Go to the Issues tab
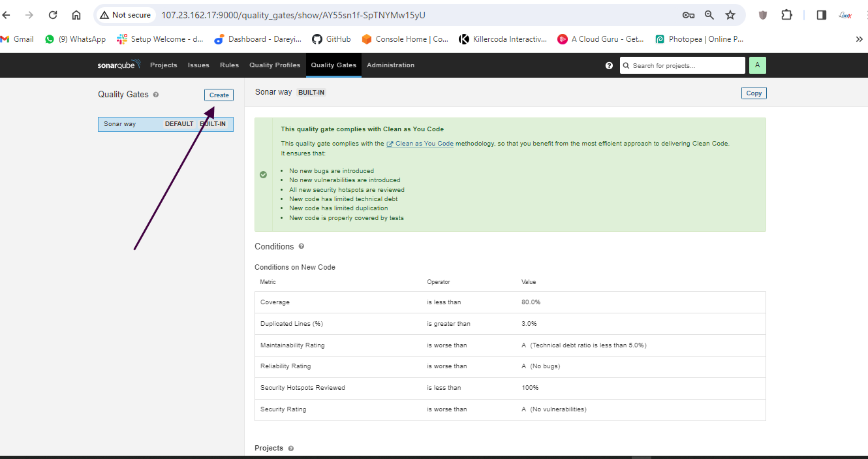Viewport: 868px width, 459px height. 198,65
